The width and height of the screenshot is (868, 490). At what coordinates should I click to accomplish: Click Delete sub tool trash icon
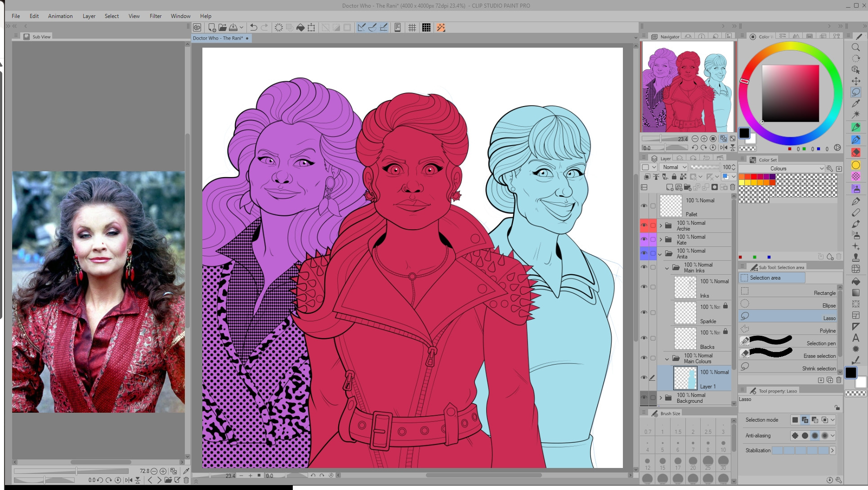click(839, 380)
